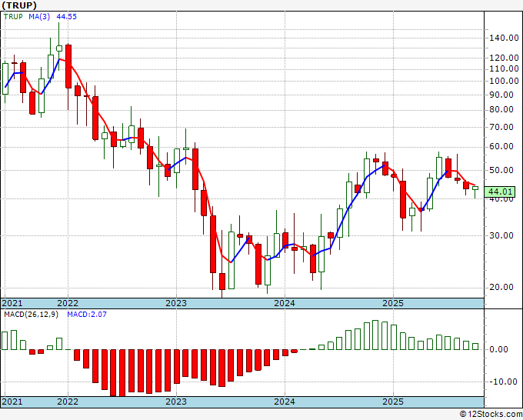Select the MA(3) indicator label
523x420 pixels.
point(39,17)
